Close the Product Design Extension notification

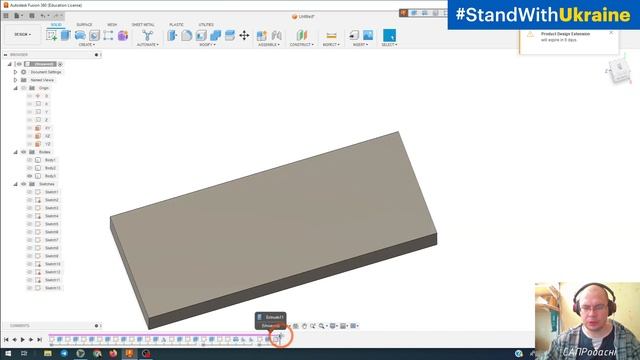coord(611,33)
